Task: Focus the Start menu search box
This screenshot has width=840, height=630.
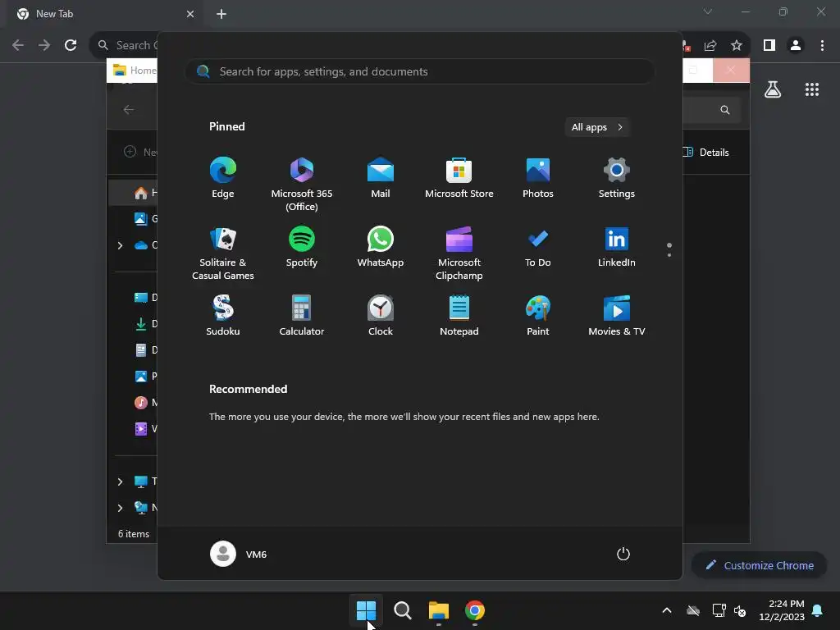Action: point(419,72)
